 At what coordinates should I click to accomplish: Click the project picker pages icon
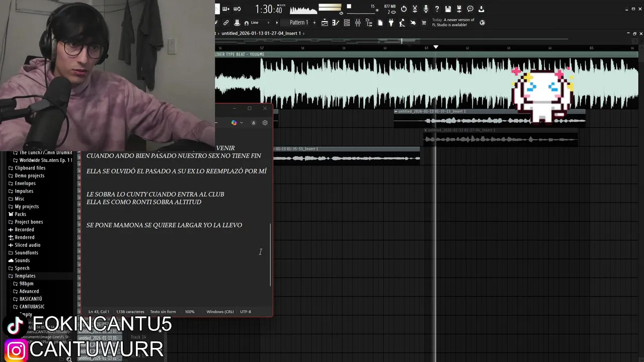tap(380, 23)
